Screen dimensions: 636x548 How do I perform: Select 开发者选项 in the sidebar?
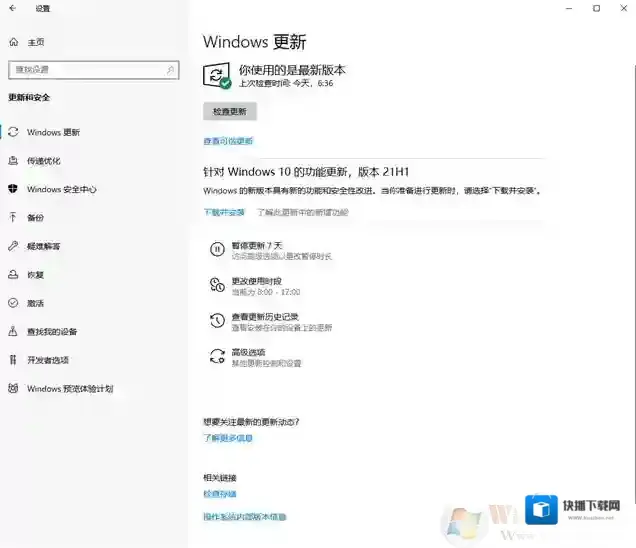[x=48, y=360]
